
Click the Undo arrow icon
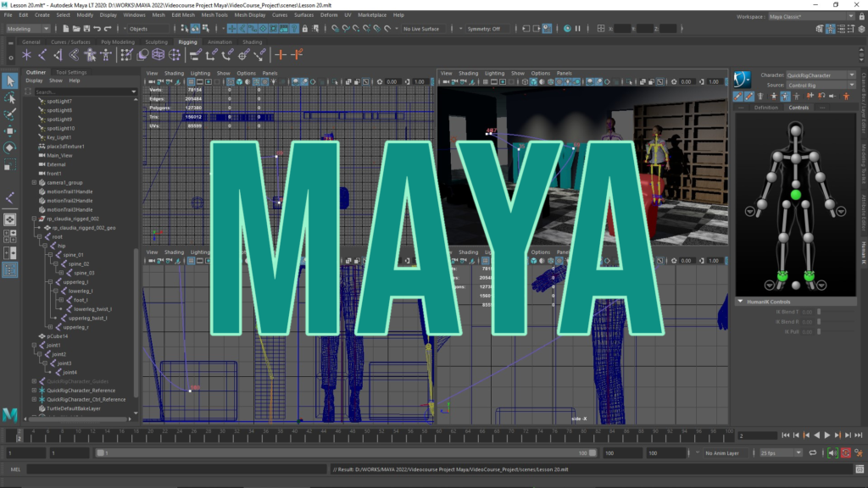coord(97,29)
